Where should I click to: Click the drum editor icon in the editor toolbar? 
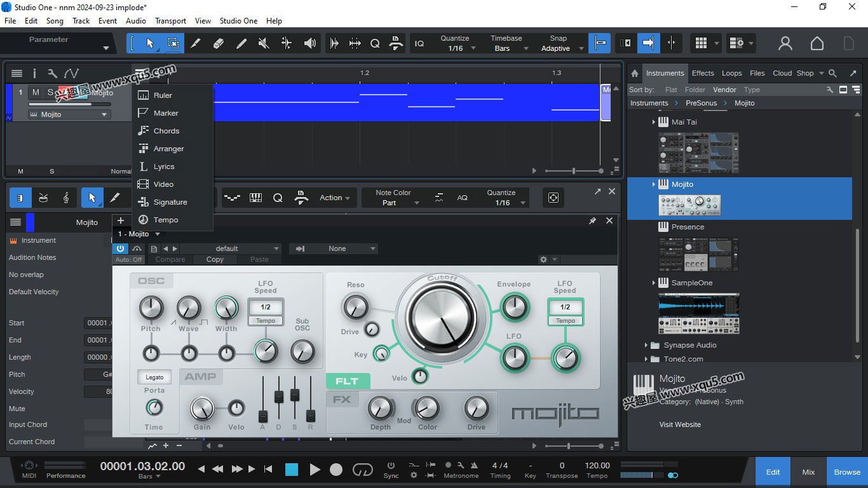click(x=43, y=198)
